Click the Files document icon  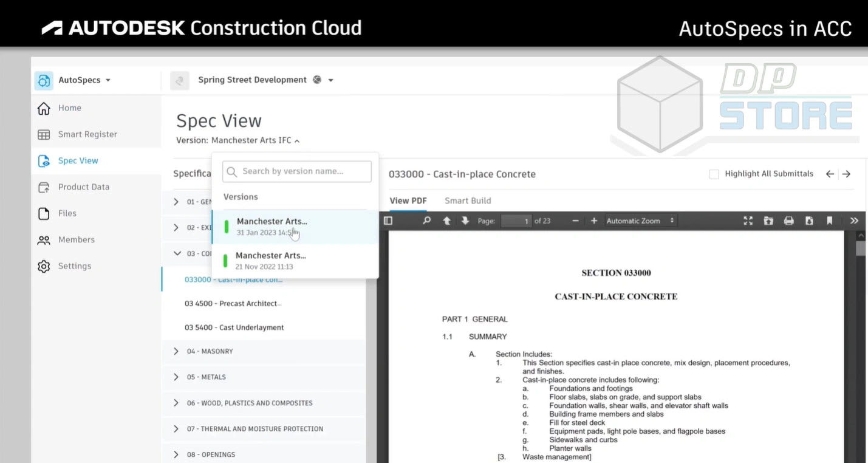click(44, 213)
